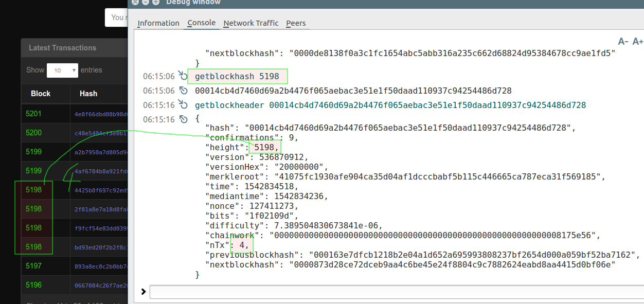This screenshot has height=304, width=644.
Task: Click the 06:15:16 timestamp beside getblockheader
Action: pyautogui.click(x=159, y=105)
